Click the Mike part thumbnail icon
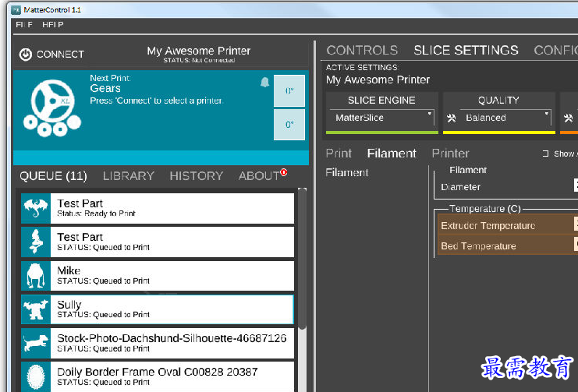This screenshot has width=578, height=392. pyautogui.click(x=36, y=276)
